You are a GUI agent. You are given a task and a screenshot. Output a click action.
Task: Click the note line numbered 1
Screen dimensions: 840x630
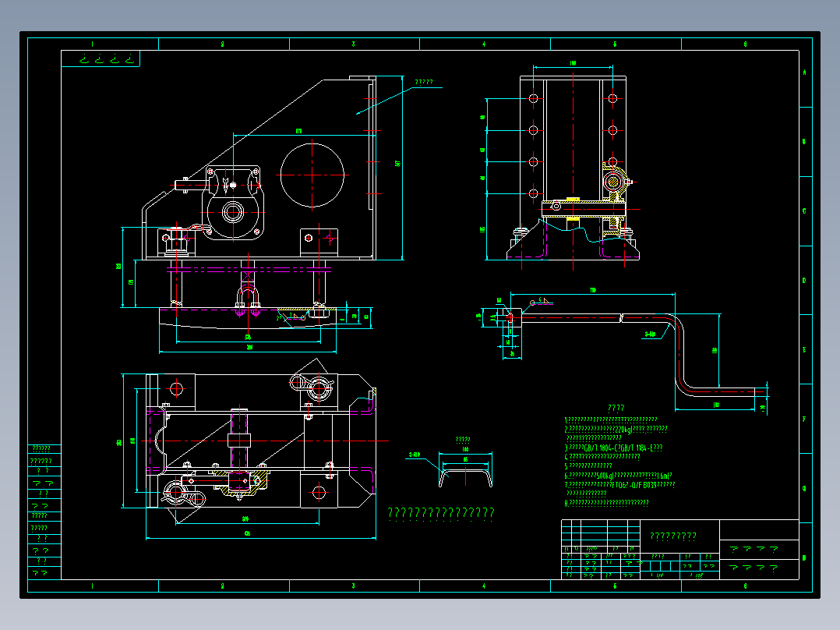(x=611, y=419)
